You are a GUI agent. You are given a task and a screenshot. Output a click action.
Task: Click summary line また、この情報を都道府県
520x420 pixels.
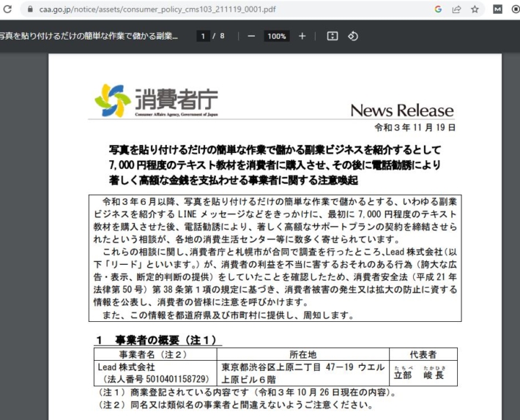tap(229, 315)
